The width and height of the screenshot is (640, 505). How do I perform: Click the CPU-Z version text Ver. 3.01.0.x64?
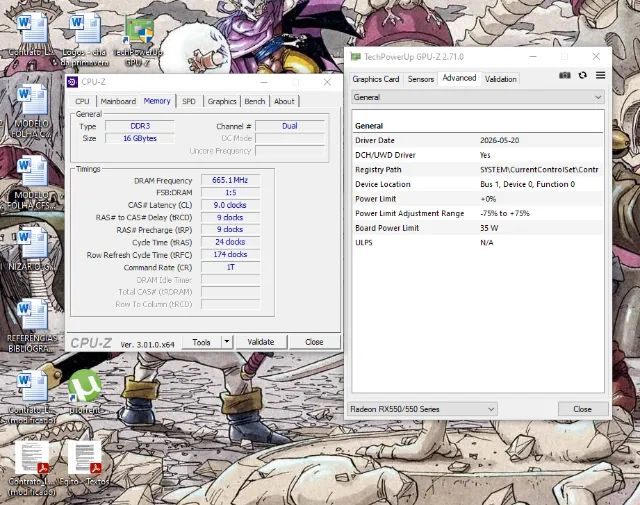coord(147,345)
